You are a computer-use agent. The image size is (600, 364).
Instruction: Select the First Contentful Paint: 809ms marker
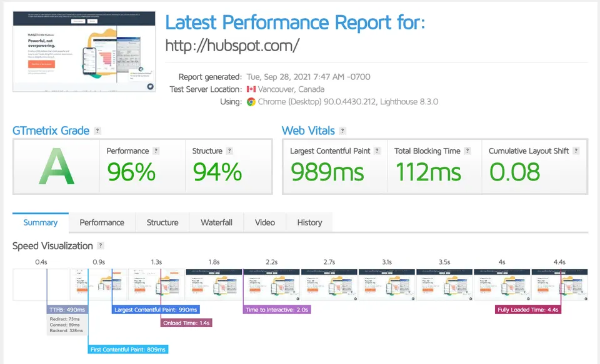point(127,350)
